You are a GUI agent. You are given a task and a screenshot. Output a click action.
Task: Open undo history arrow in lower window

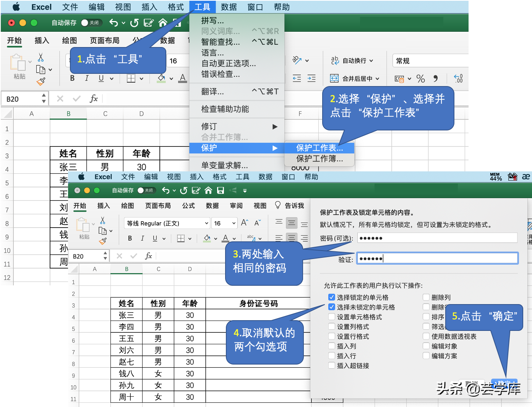[174, 190]
